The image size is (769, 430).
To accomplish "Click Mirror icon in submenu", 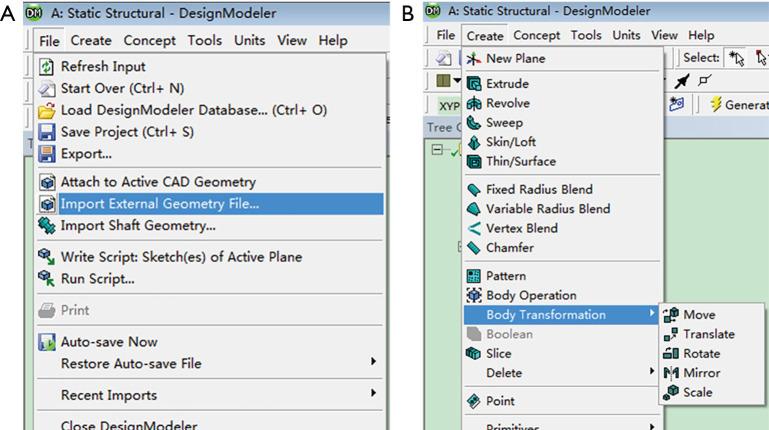I will click(x=671, y=373).
